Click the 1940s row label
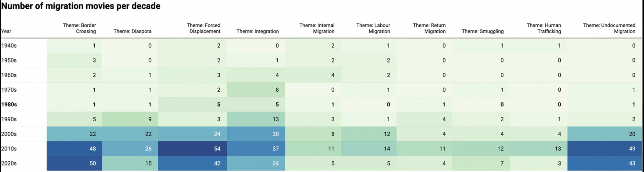The image size is (644, 172). 9,46
